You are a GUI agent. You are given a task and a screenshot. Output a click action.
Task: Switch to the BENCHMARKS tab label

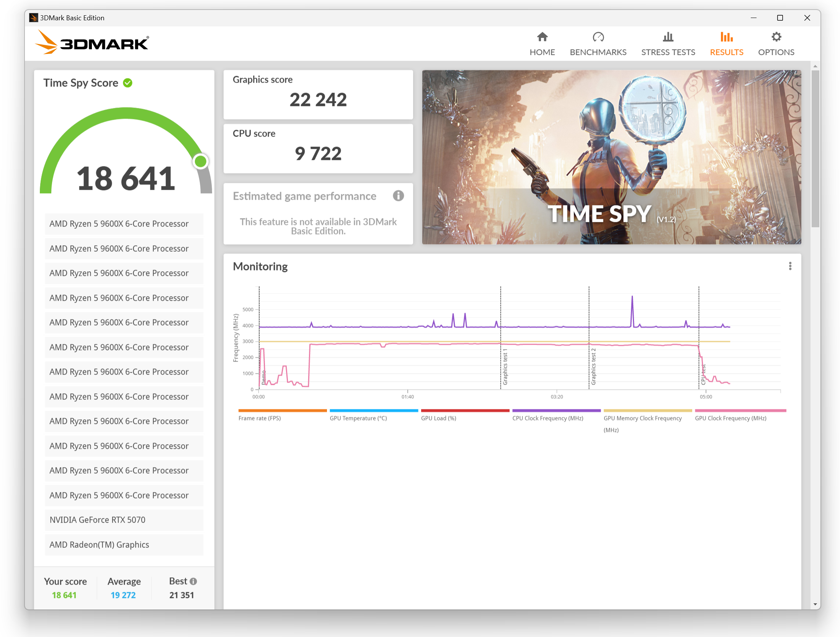click(x=598, y=52)
